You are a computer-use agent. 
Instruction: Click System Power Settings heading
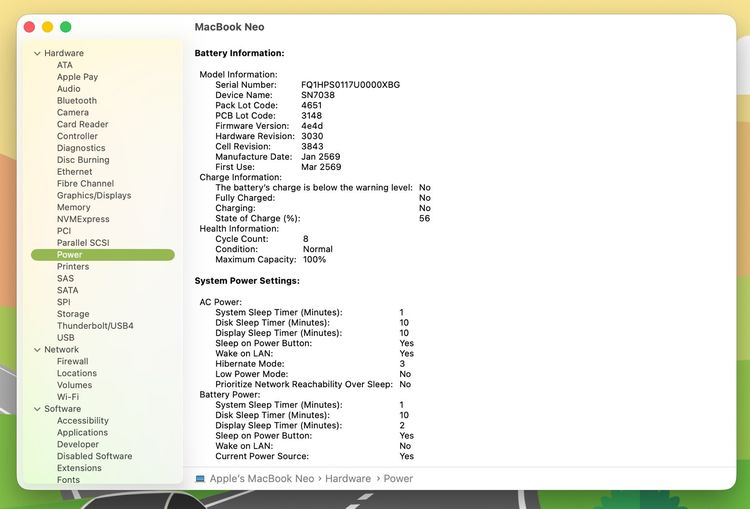coord(247,281)
